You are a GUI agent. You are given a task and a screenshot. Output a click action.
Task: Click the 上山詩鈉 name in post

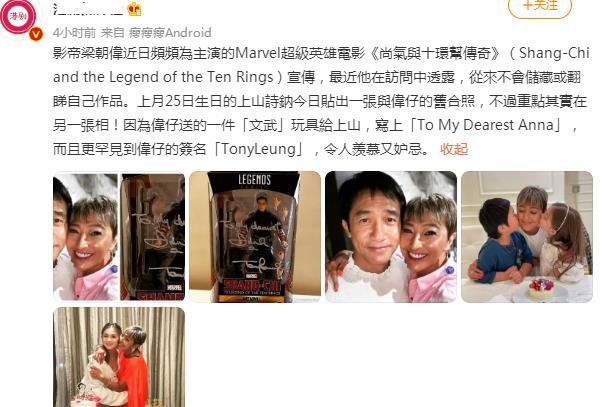265,101
